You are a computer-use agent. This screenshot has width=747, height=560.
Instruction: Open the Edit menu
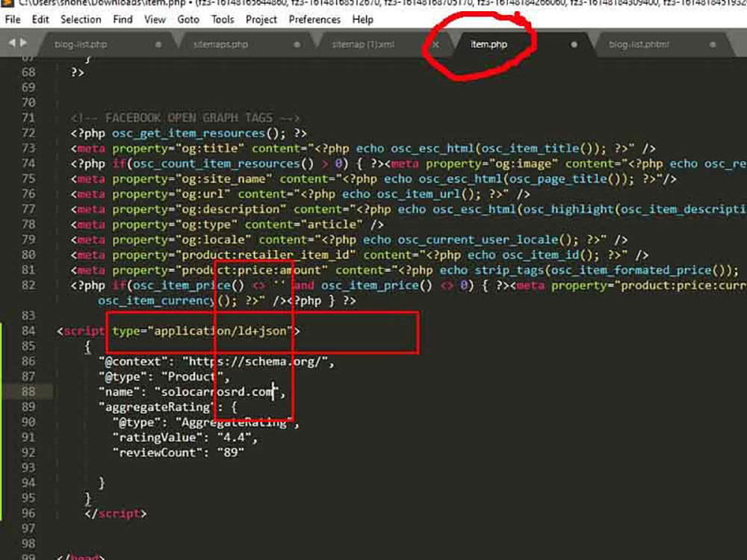40,19
